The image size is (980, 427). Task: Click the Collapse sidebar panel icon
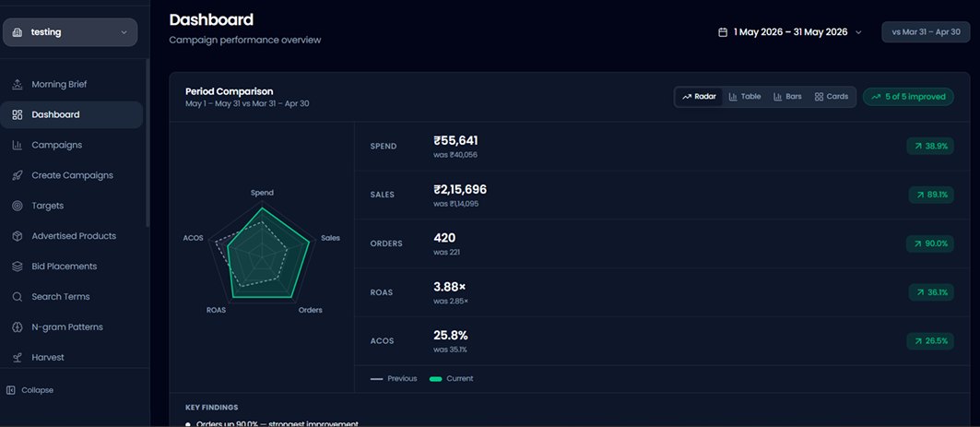click(x=11, y=390)
